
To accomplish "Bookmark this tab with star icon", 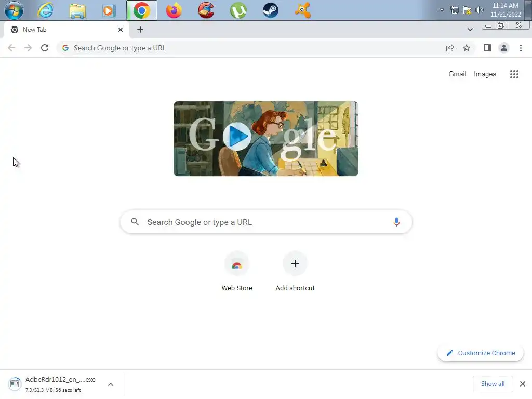I will point(467,48).
